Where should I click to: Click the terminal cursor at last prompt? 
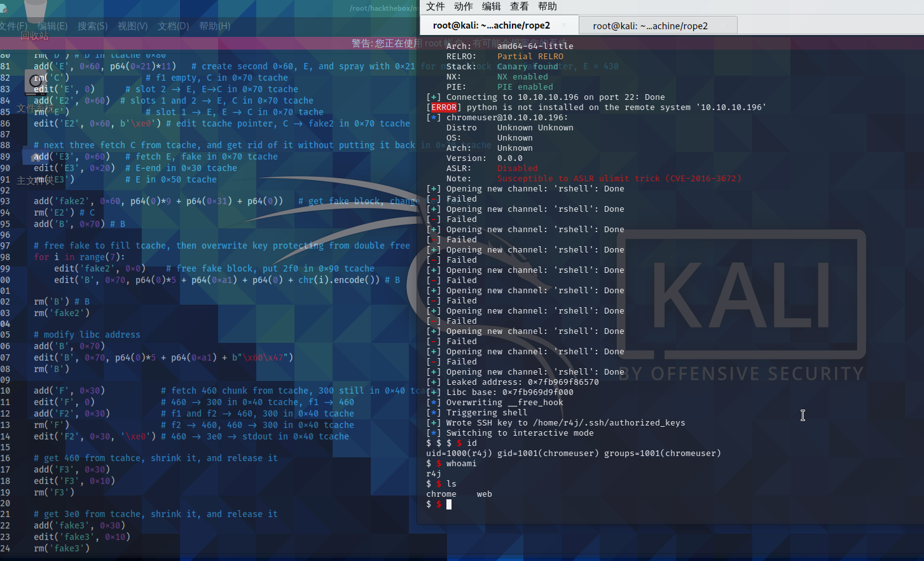449,504
